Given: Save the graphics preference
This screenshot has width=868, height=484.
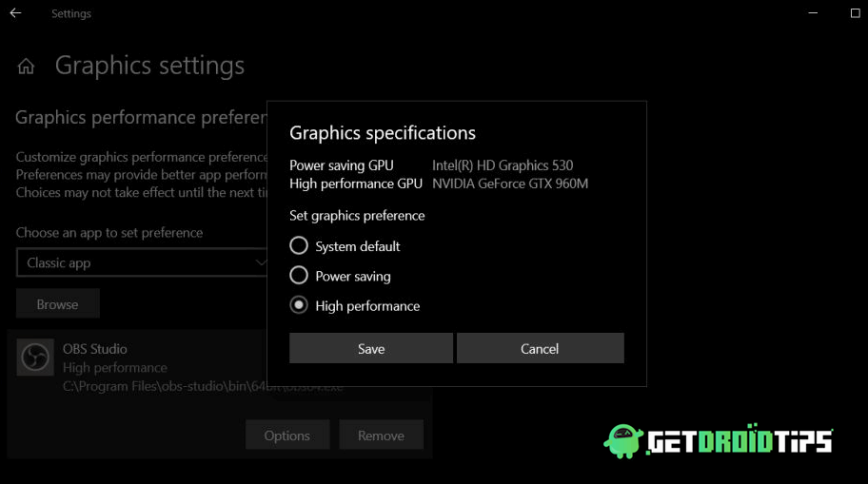Looking at the screenshot, I should click(x=371, y=348).
